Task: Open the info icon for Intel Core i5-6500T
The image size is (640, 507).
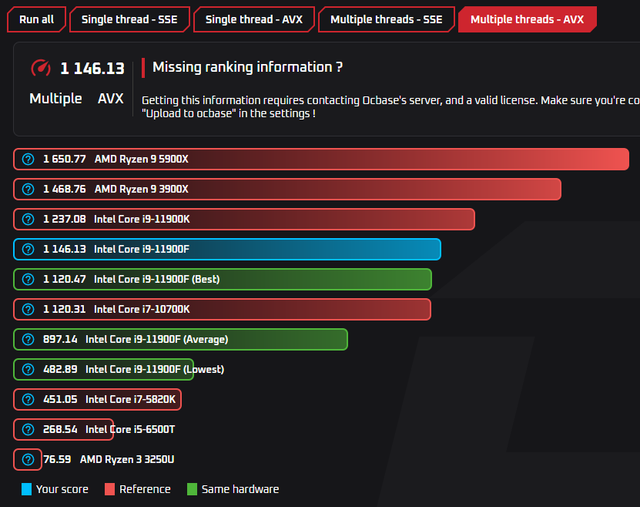Action: pos(28,429)
